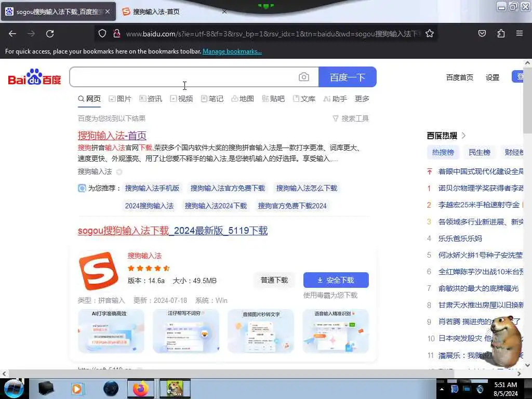Viewport: 532px width, 399px height.
Task: Open the 设置 settings menu
Action: [x=493, y=77]
